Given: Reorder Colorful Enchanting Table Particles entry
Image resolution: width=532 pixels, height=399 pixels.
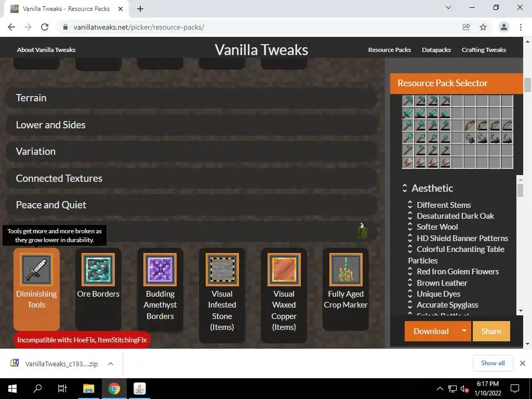Looking at the screenshot, I should (x=410, y=249).
